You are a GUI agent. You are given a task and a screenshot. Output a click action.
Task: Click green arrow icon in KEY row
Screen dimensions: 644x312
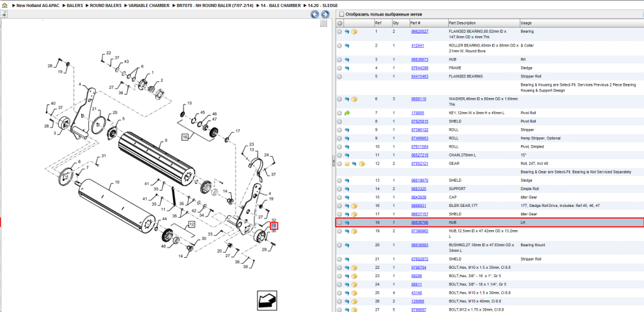(346, 113)
